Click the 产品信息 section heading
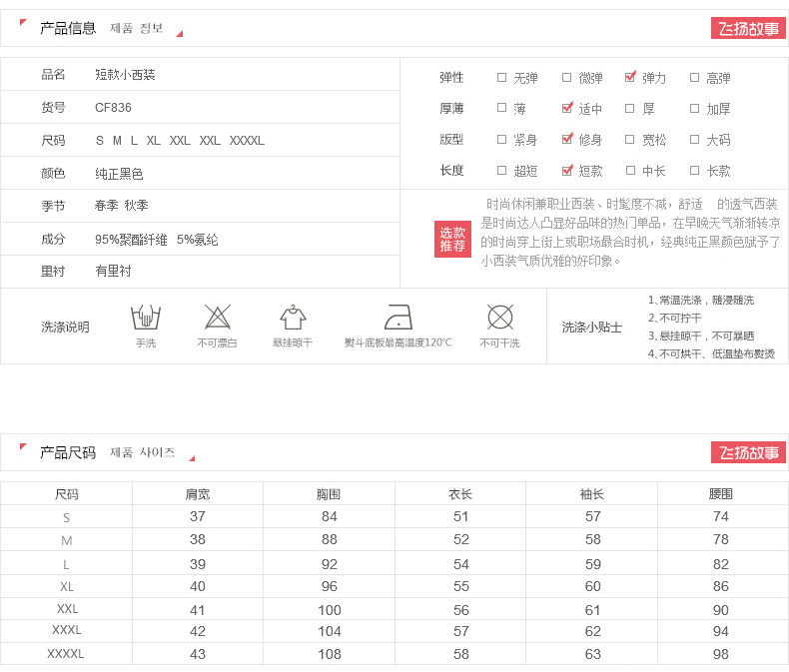Viewport: 789px width, 672px height. point(68,28)
